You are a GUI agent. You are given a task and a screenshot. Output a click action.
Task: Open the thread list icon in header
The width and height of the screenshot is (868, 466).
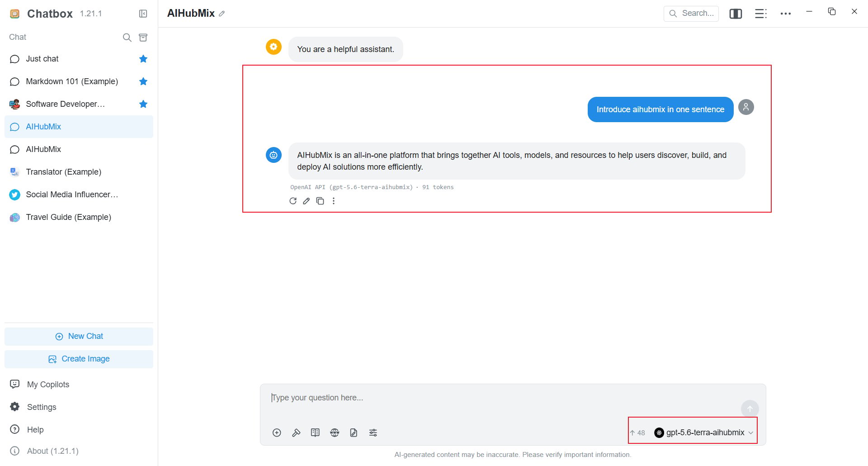click(761, 14)
